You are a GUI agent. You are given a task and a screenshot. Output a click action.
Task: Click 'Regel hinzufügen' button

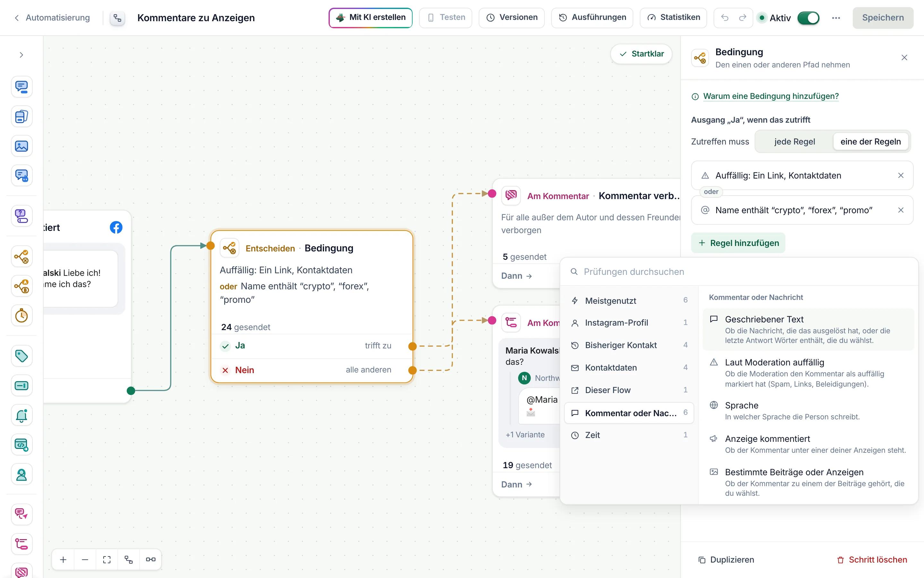pyautogui.click(x=738, y=243)
